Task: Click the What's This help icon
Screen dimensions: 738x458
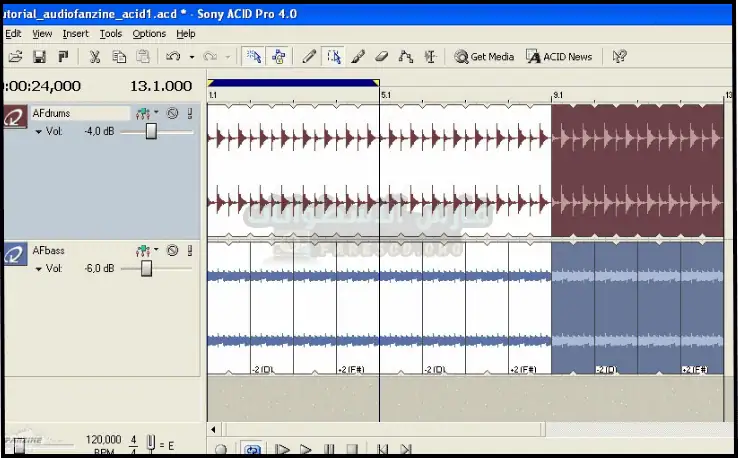Action: pos(619,57)
